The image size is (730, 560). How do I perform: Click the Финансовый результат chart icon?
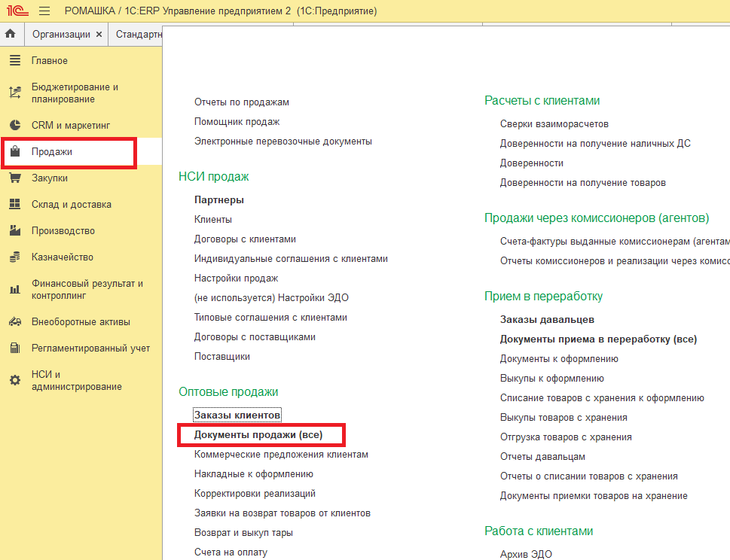pos(15,289)
